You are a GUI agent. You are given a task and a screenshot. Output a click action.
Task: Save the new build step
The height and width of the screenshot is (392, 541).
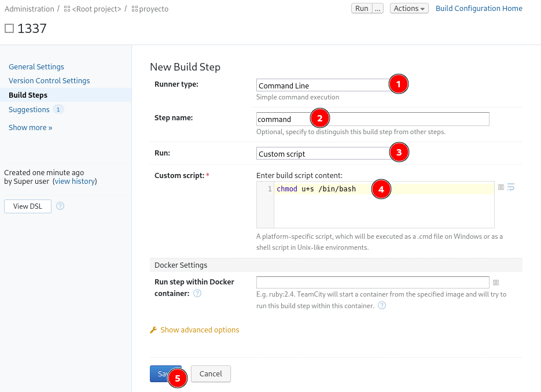pyautogui.click(x=165, y=373)
